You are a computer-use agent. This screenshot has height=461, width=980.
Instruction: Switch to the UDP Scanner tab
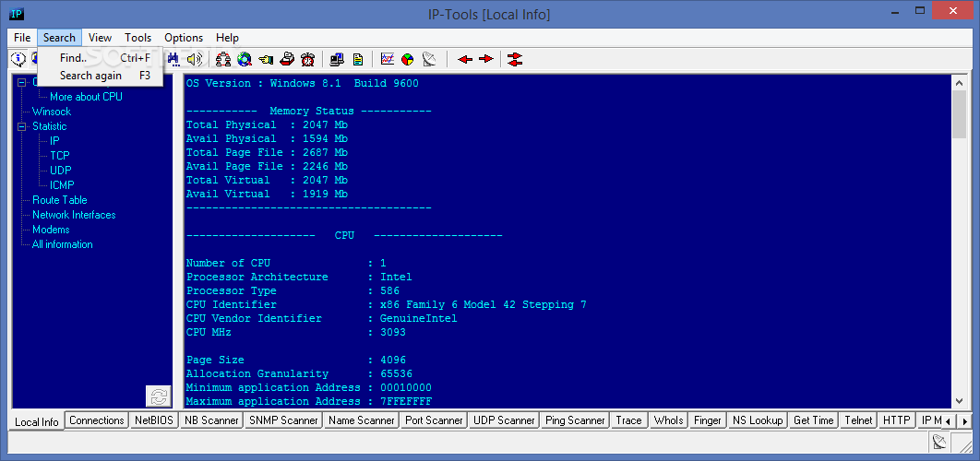click(x=504, y=420)
